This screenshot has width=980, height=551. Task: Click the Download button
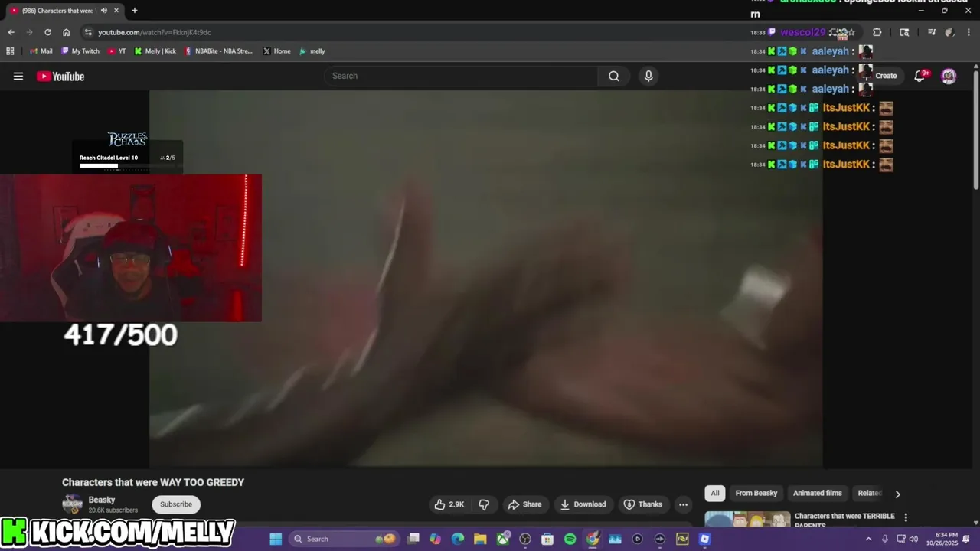coord(583,504)
